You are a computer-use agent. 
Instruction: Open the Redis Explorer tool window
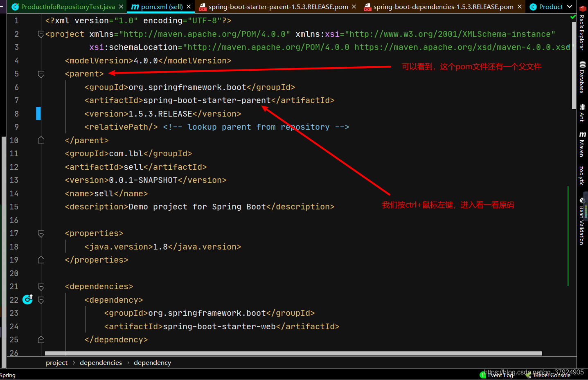(582, 28)
